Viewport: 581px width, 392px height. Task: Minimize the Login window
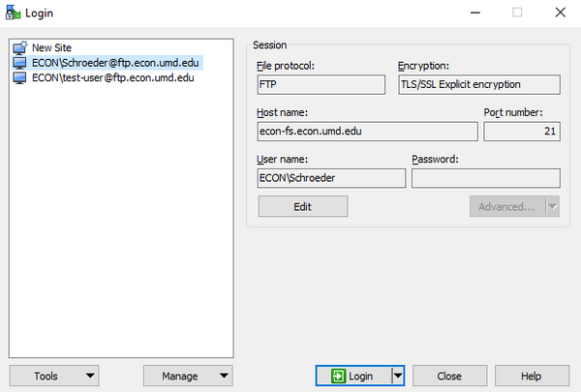(x=475, y=13)
